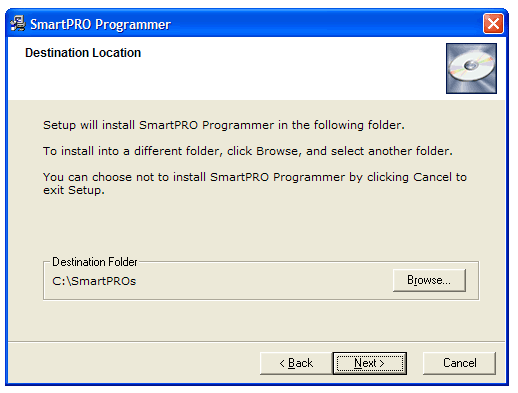This screenshot has height=393, width=518.
Task: Cancel the SmartPRO setup
Action: (459, 363)
